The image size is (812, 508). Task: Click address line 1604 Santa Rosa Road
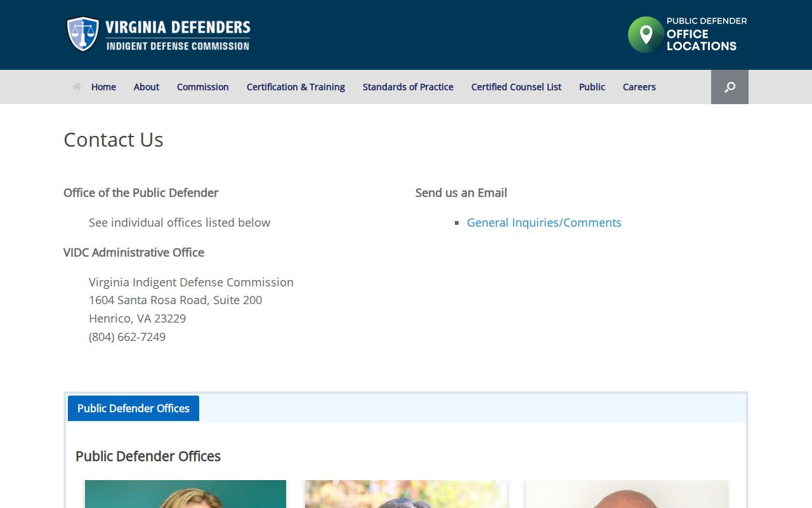175,300
